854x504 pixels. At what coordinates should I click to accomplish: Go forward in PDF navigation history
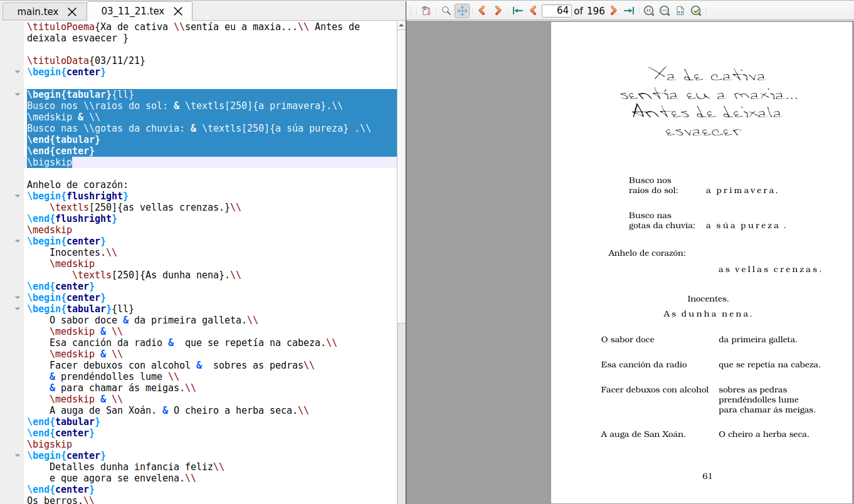pos(498,11)
